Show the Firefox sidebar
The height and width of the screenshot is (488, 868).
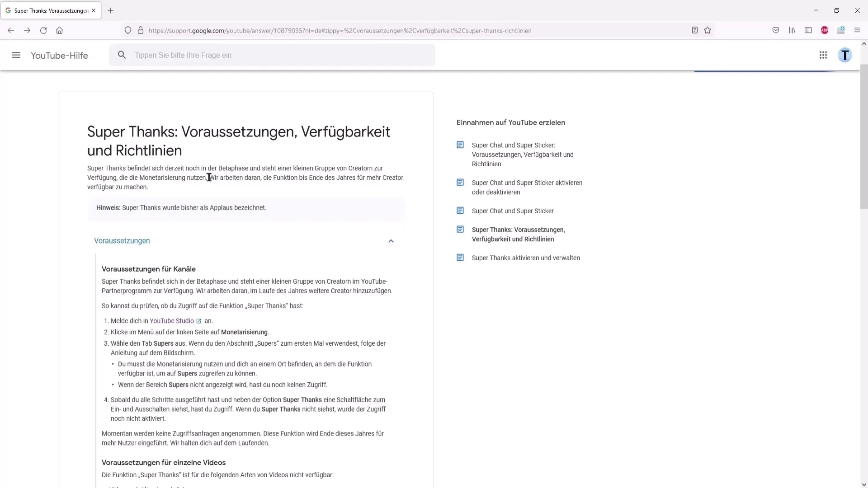[x=808, y=30]
